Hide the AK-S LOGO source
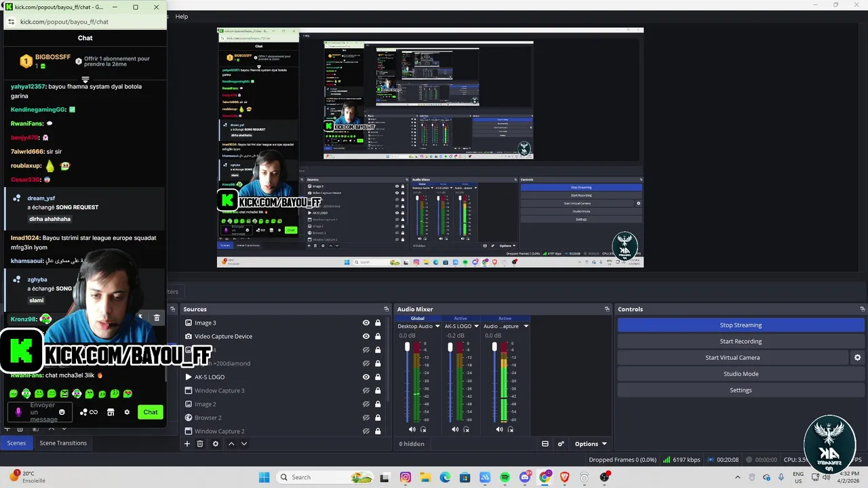Screen dimensions: 868x488 tap(366, 377)
